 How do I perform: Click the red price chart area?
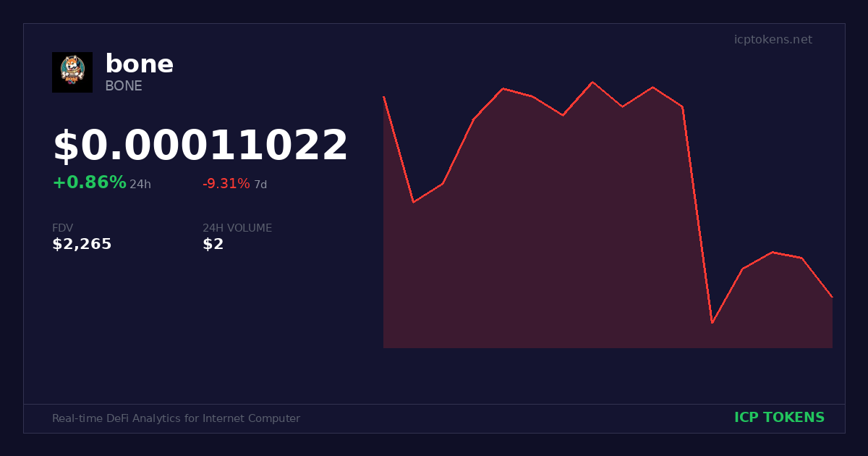(608, 215)
